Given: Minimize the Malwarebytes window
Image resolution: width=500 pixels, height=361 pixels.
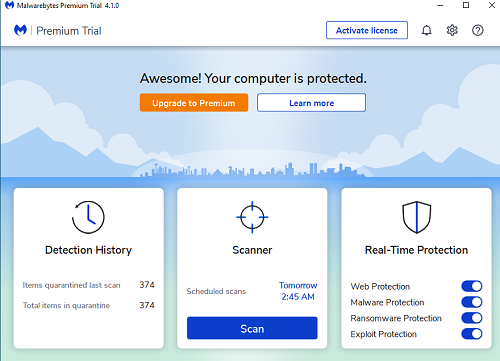Looking at the screenshot, I should (x=440, y=5).
